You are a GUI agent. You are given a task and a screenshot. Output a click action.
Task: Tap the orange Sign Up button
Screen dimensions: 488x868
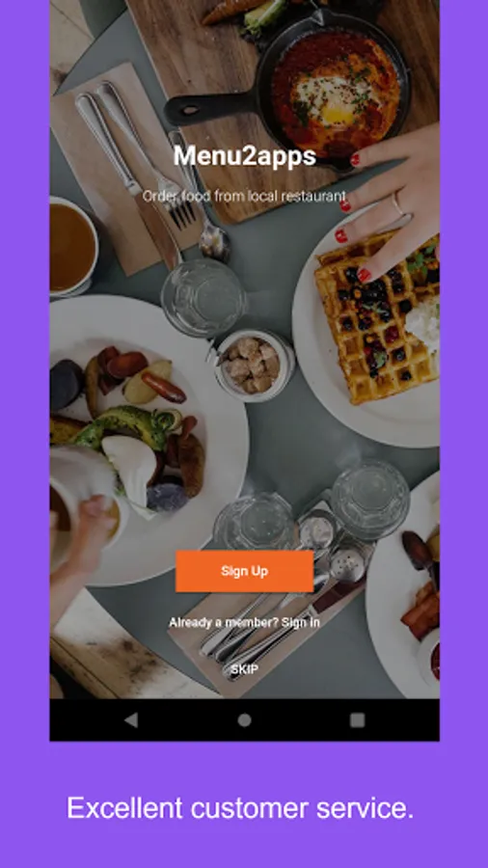(x=244, y=571)
